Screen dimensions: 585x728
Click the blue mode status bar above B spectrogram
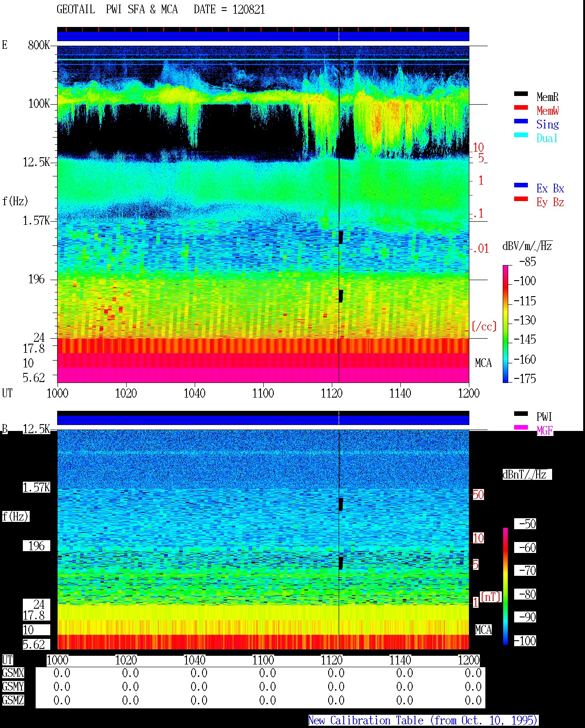(x=263, y=420)
